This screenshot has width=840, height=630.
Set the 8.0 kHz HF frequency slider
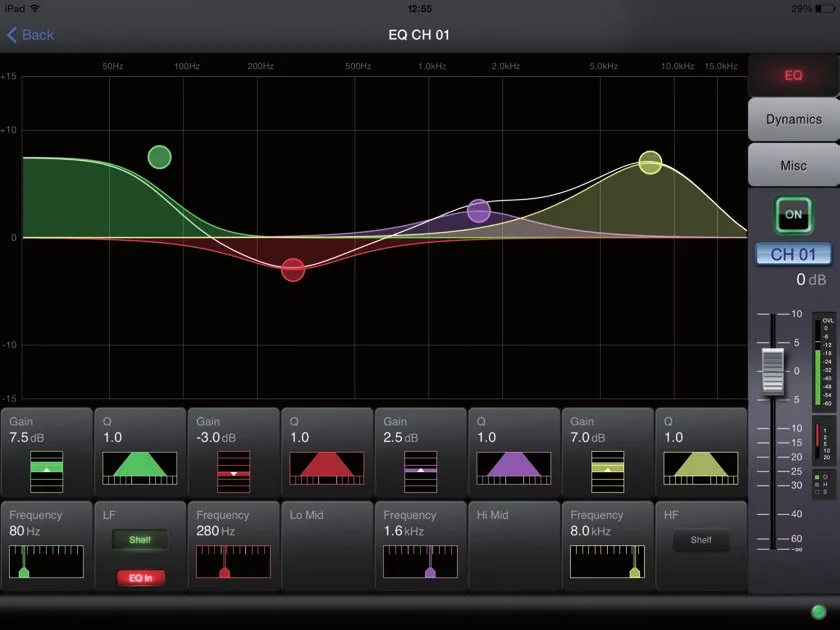click(x=608, y=561)
